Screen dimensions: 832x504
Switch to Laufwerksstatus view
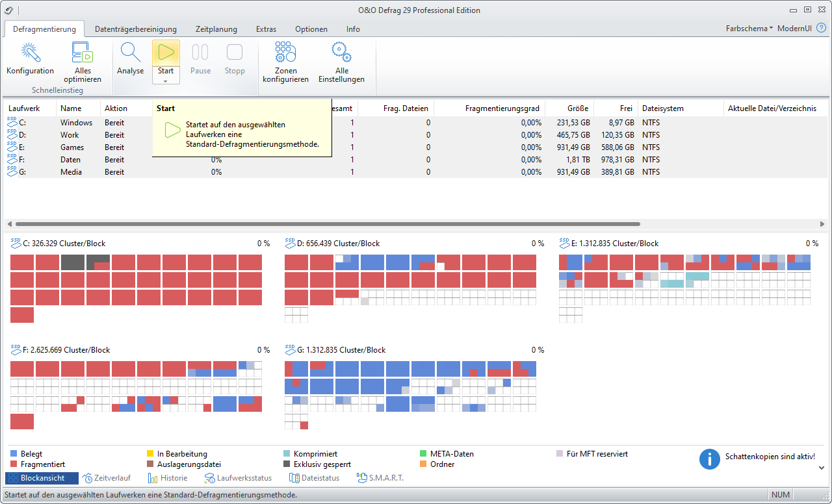click(x=238, y=478)
